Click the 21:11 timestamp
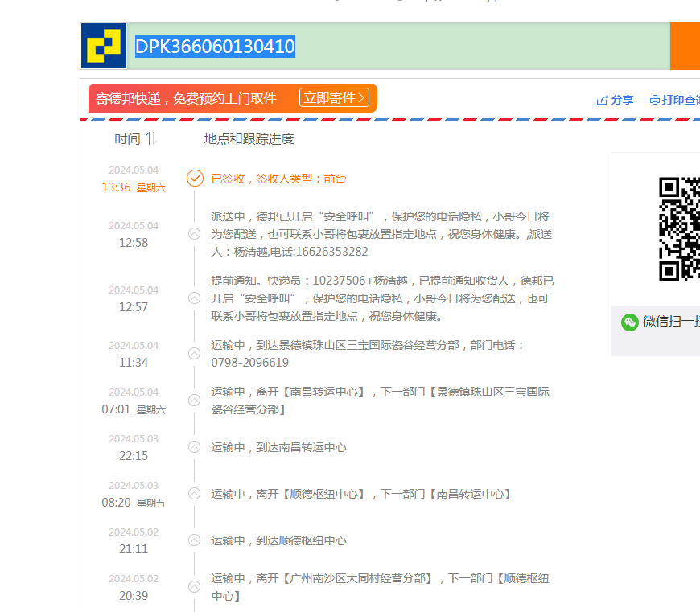Image resolution: width=700 pixels, height=612 pixels. (x=134, y=549)
